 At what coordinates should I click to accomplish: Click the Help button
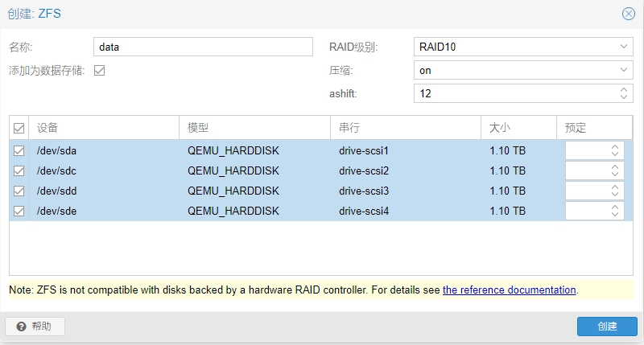35,327
